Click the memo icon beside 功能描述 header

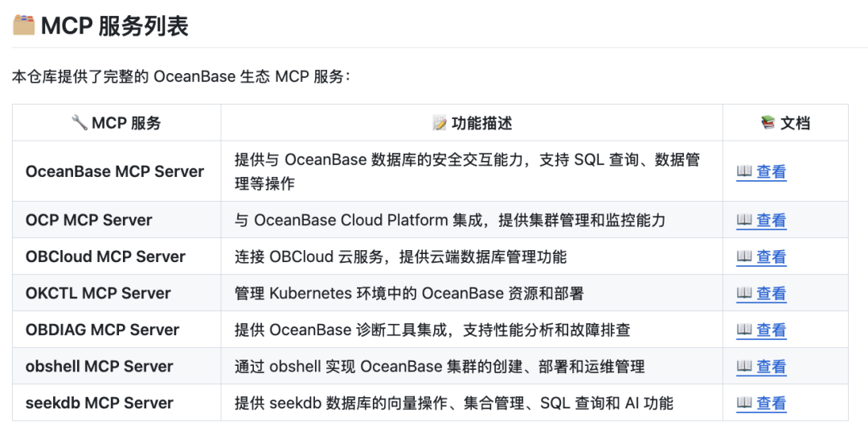point(439,123)
